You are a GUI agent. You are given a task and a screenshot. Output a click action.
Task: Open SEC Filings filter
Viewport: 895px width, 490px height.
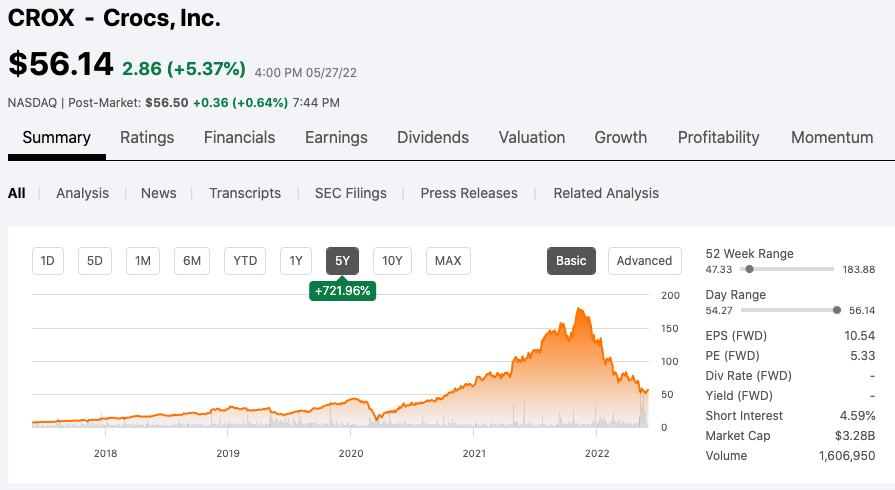[350, 193]
